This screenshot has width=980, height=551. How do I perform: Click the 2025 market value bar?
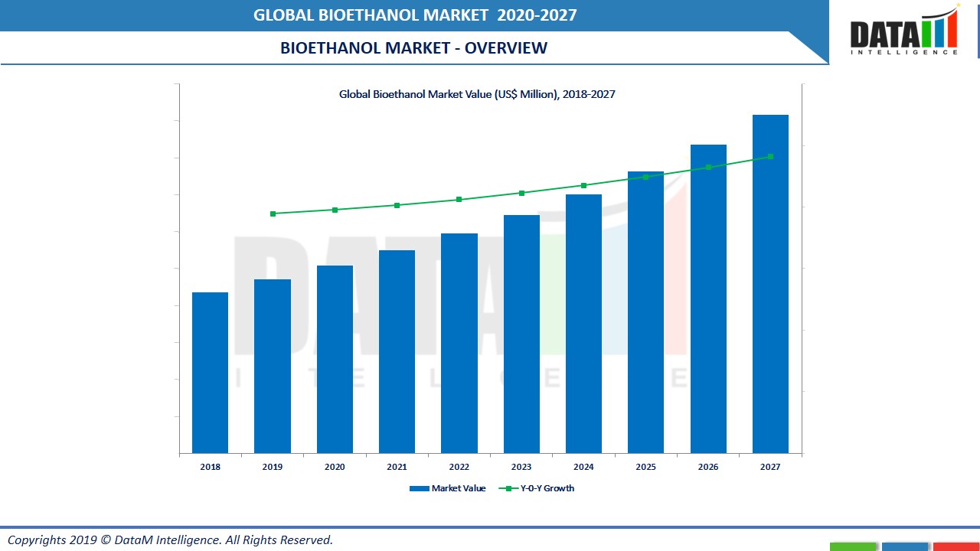coord(645,312)
